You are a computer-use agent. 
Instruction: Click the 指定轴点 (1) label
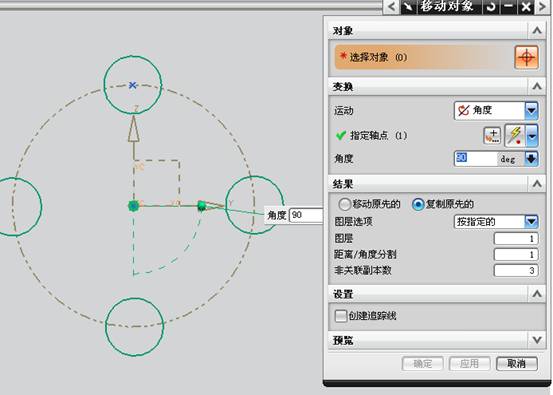click(378, 136)
